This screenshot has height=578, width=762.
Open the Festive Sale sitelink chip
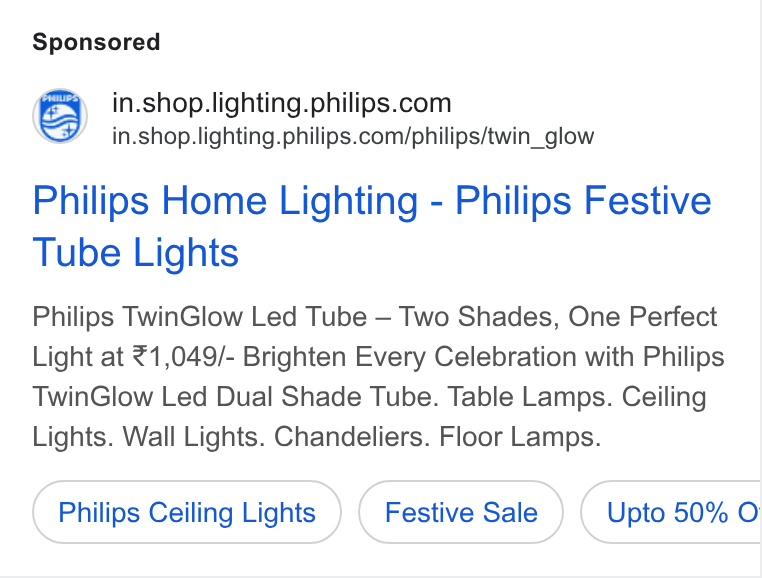pos(461,512)
